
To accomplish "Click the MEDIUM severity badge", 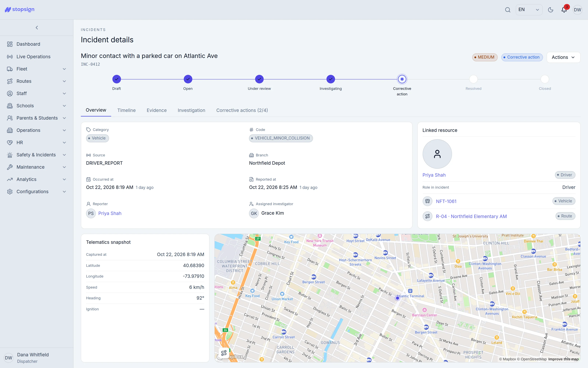I will pyautogui.click(x=485, y=57).
